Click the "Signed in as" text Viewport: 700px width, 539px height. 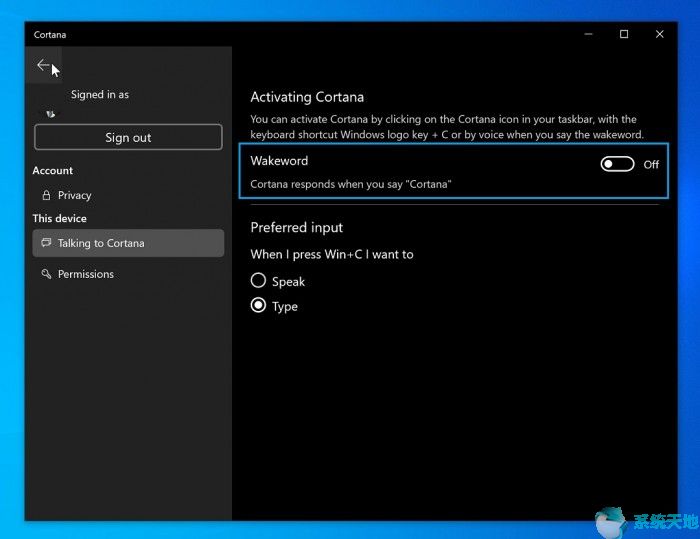pyautogui.click(x=100, y=95)
